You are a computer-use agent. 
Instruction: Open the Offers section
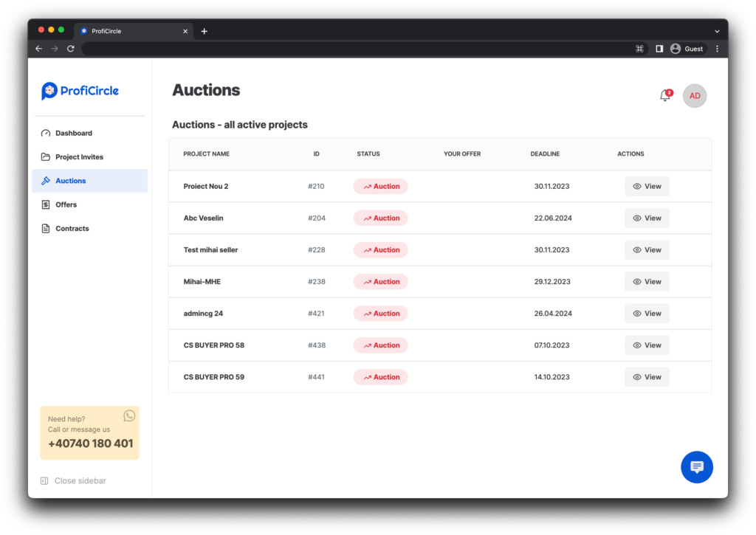(89, 204)
